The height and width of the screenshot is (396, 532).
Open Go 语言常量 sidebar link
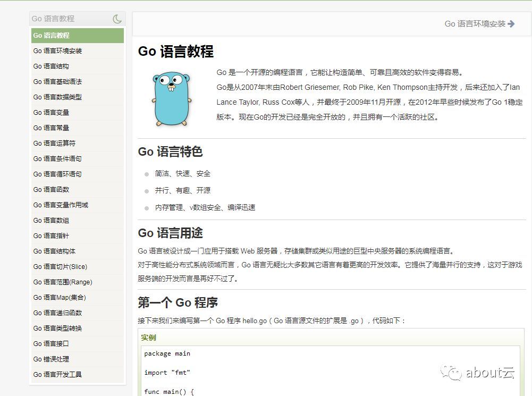point(78,128)
